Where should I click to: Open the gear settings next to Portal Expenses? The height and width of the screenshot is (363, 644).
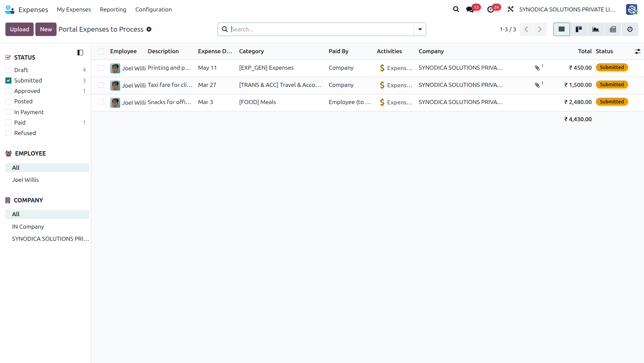tap(149, 29)
